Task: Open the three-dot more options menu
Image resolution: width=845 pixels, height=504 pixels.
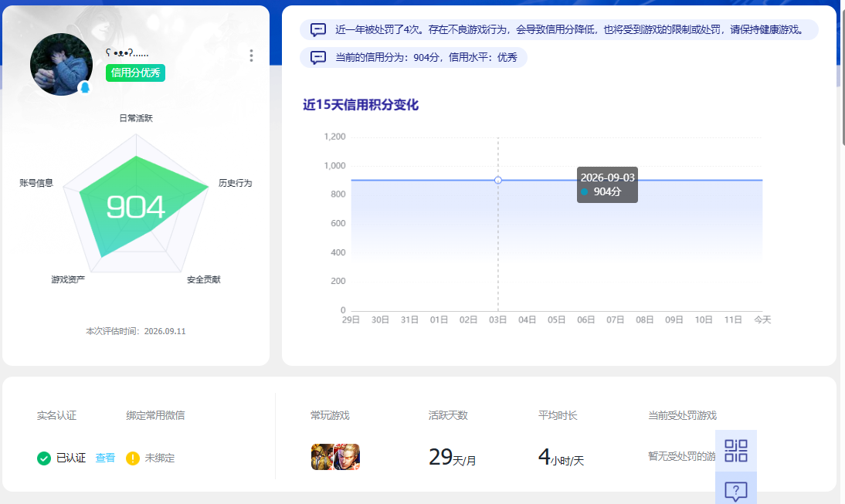Action: click(x=251, y=56)
